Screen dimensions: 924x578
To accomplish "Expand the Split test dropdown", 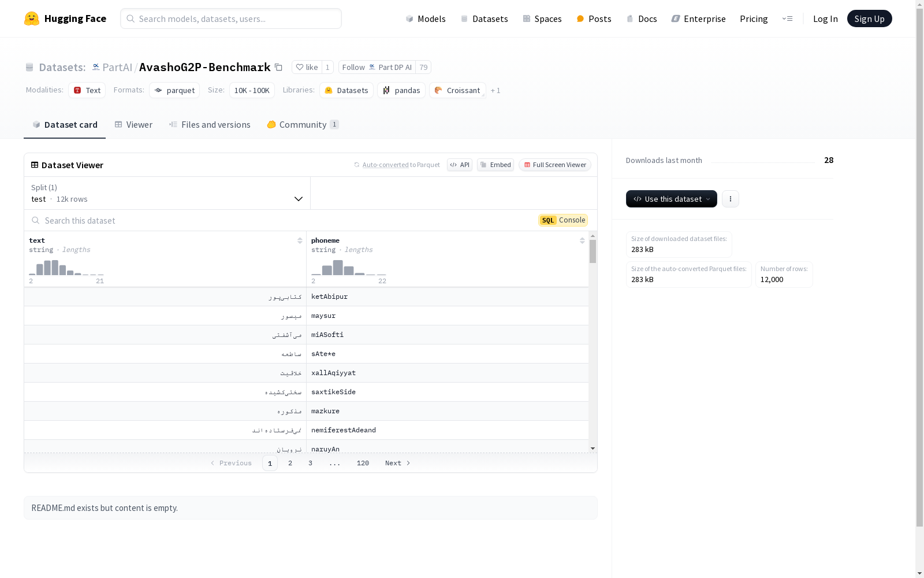I will point(167,193).
